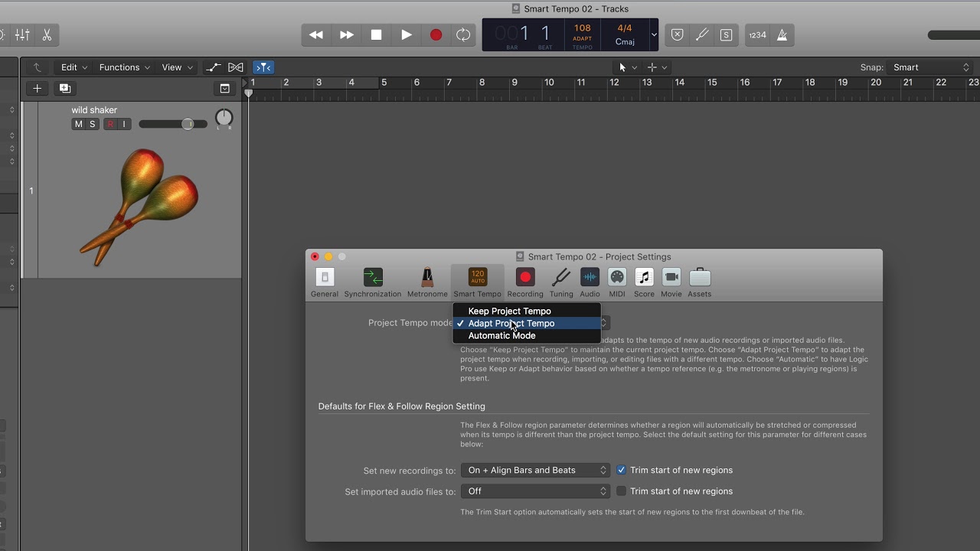Click the Cmaj key signature display
The width and height of the screenshot is (980, 551).
(625, 42)
